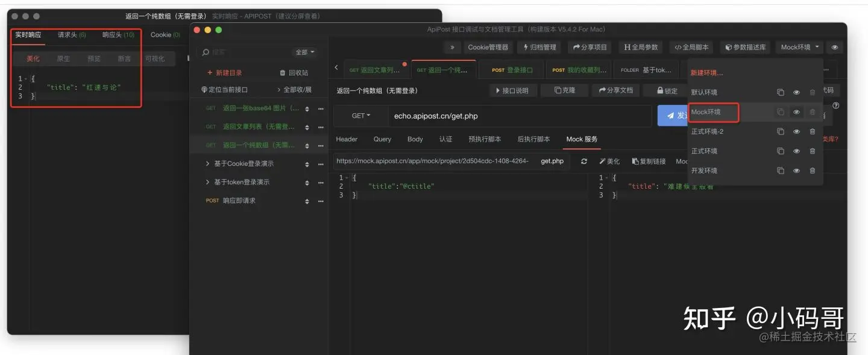Viewport: 868px width, 355px height.
Task: Switch to the POST 我的收藏列... tab
Action: coord(579,70)
